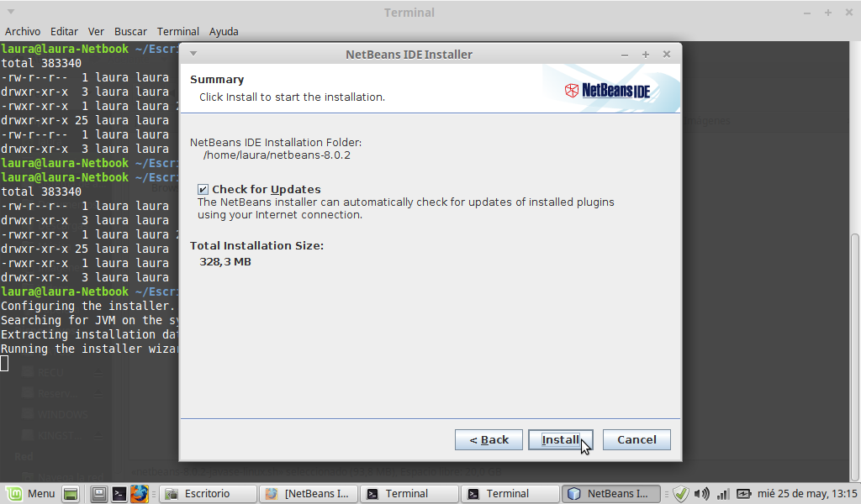Click the network signal tray icon

[722, 494]
